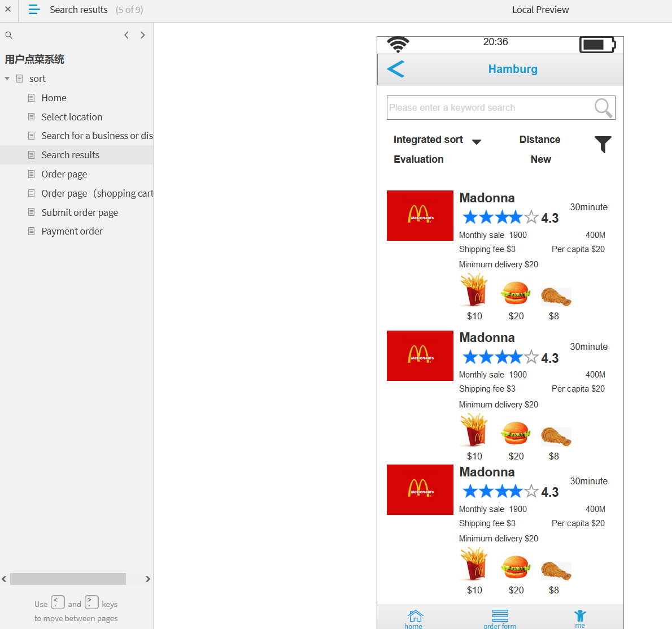Tap the fries icon in first listing
This screenshot has height=629, width=672.
[474, 290]
